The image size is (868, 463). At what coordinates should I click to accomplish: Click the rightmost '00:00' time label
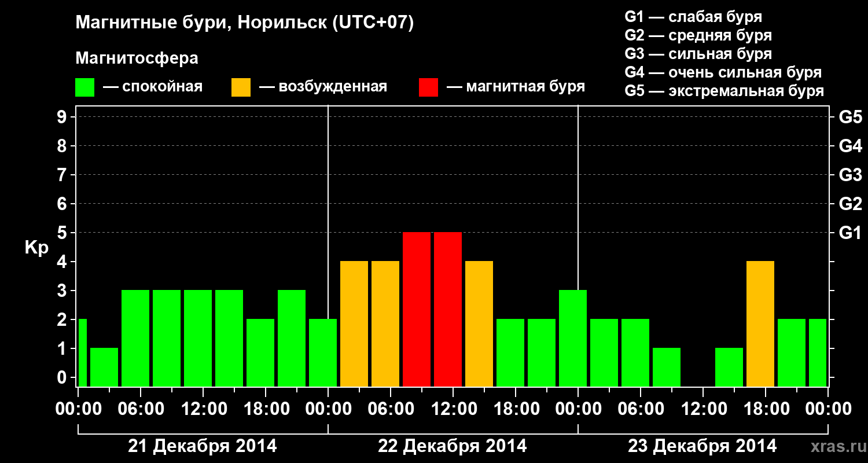coord(828,409)
